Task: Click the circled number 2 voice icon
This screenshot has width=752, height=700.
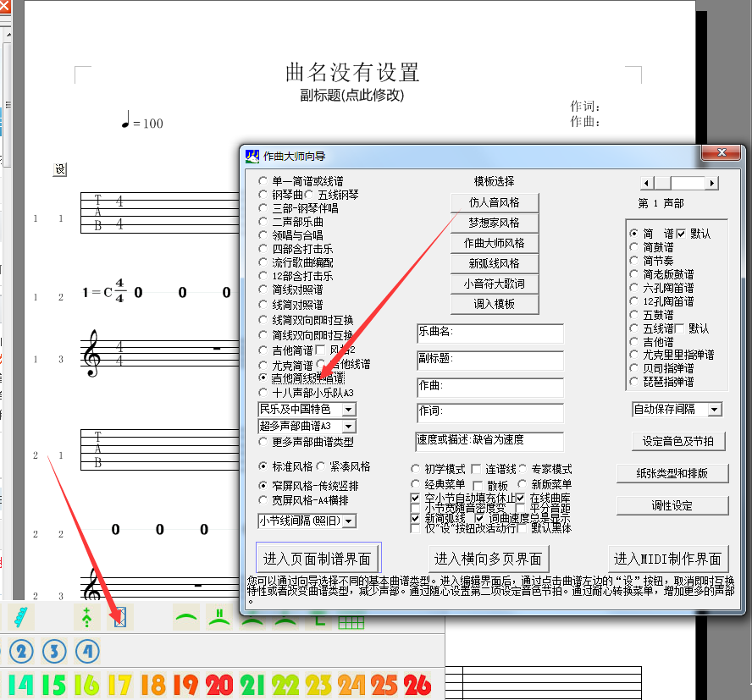Action: [22, 652]
